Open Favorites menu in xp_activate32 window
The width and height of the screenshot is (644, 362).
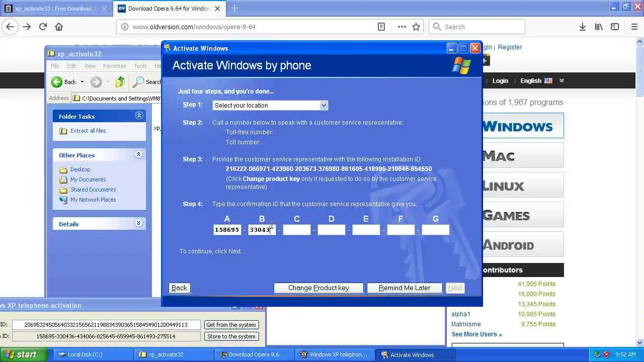[x=115, y=66]
